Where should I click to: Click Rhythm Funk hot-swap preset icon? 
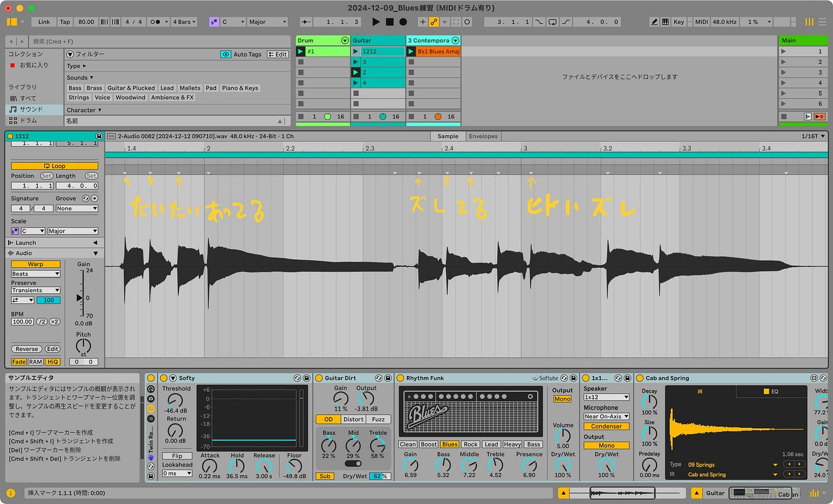click(564, 378)
